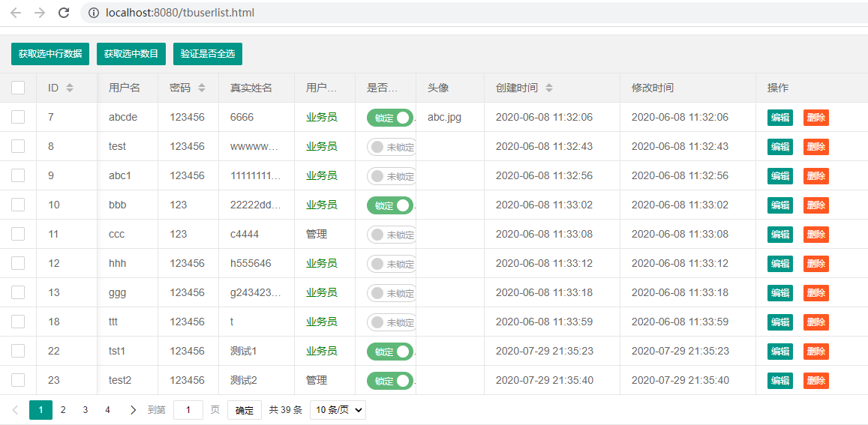This screenshot has height=425, width=868.
Task: Check the select-all checkbox in table header
Action: (18, 88)
